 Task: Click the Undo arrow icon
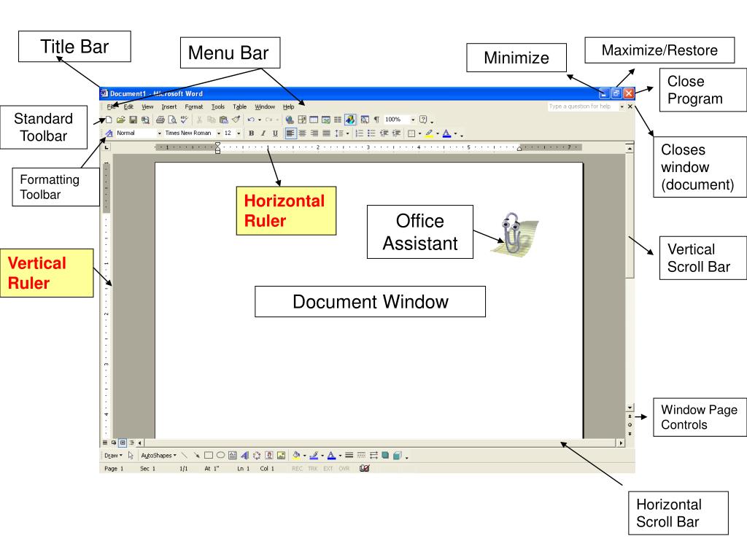(x=251, y=120)
